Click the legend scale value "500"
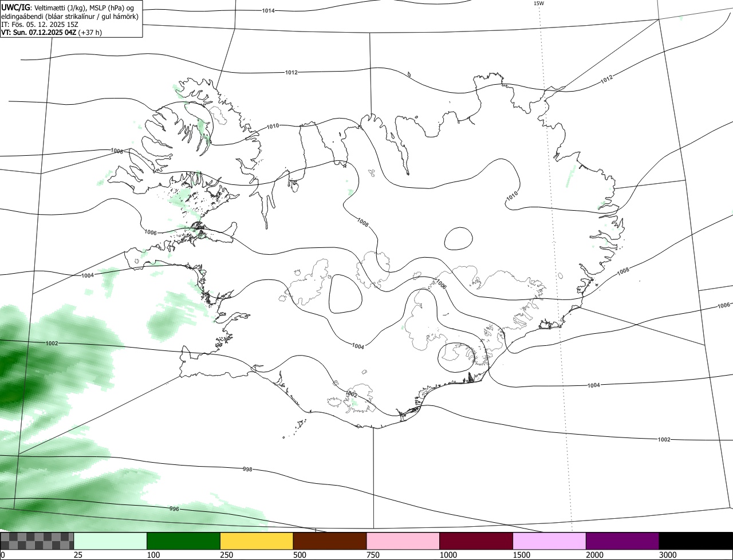This screenshot has width=733, height=560. pyautogui.click(x=299, y=555)
